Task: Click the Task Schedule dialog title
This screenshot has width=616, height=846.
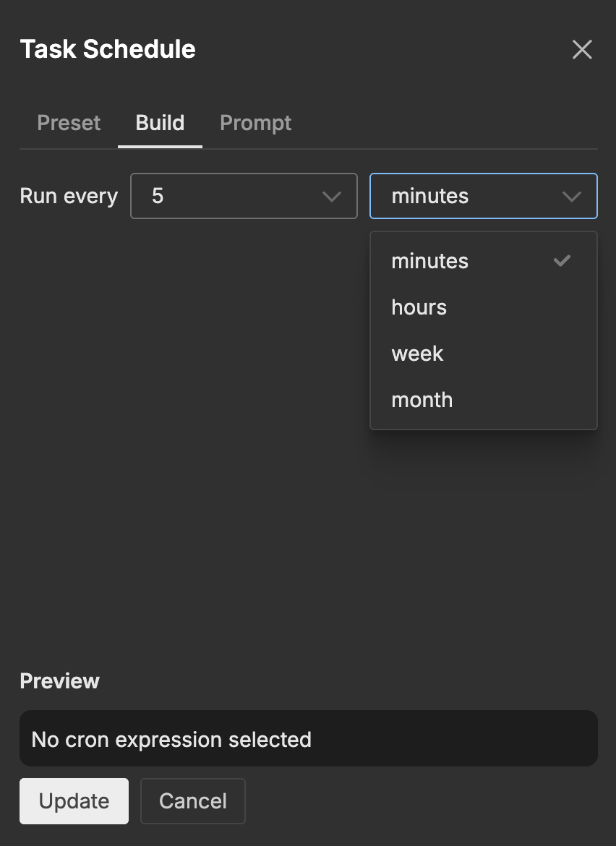Action: tap(108, 49)
